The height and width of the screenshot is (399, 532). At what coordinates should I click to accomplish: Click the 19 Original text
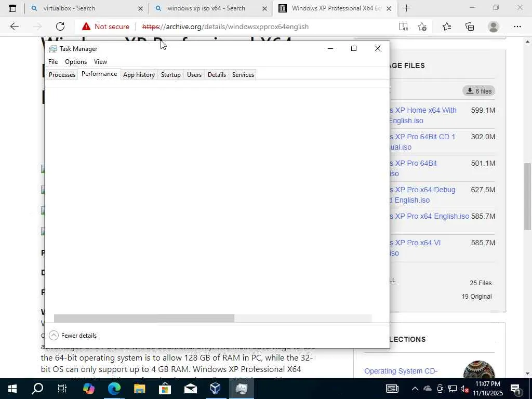[476, 297]
